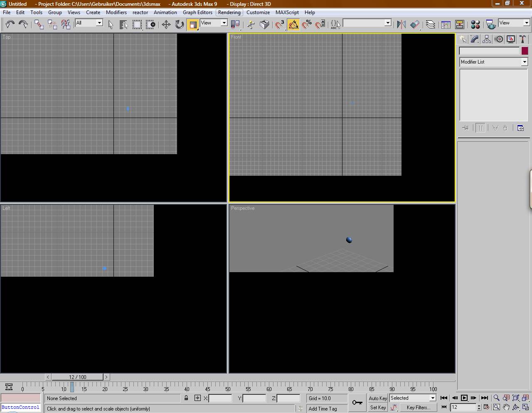This screenshot has height=413, width=532.
Task: Click the Unlink Selection icon
Action: (x=52, y=25)
